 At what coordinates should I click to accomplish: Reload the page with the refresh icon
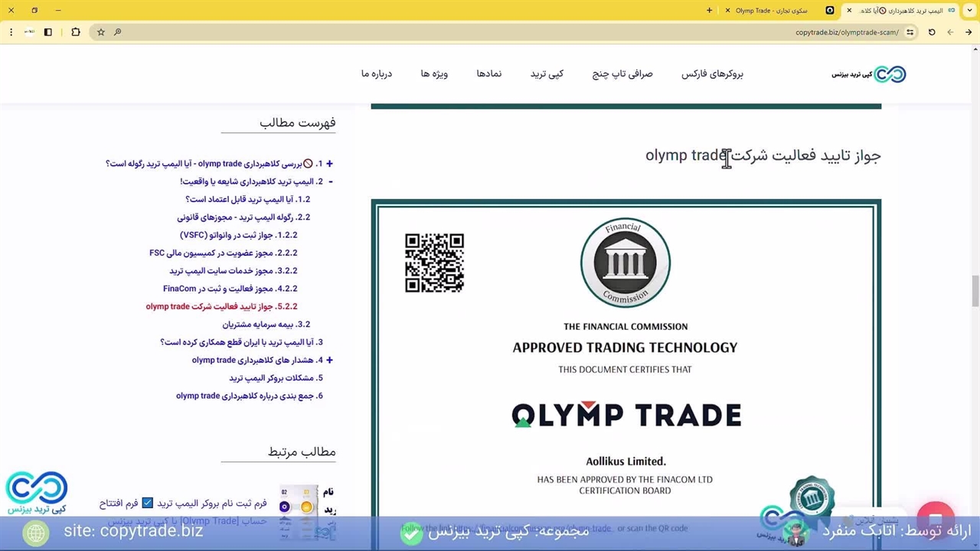click(932, 32)
